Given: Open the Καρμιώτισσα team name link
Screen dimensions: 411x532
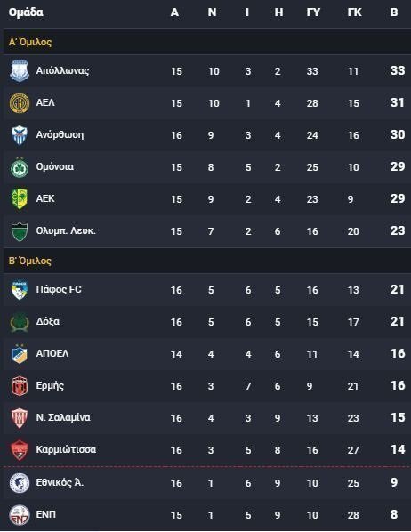Looking at the screenshot, I should point(66,449).
